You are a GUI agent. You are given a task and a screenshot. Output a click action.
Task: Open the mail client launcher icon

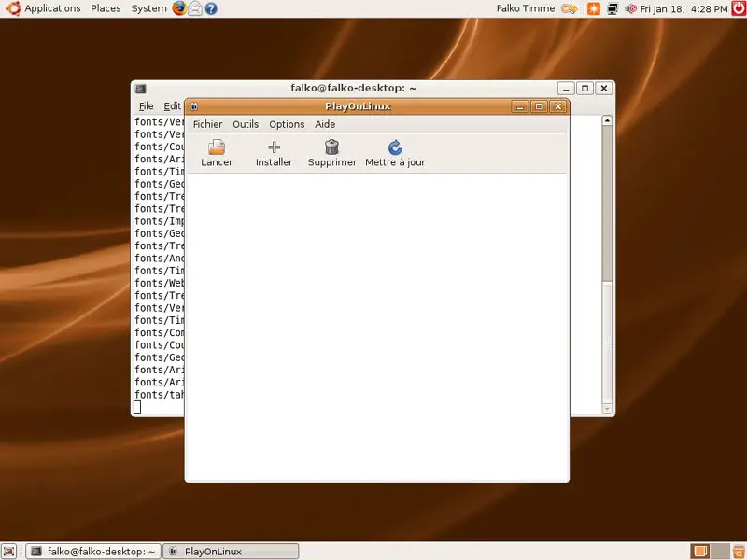tap(195, 8)
